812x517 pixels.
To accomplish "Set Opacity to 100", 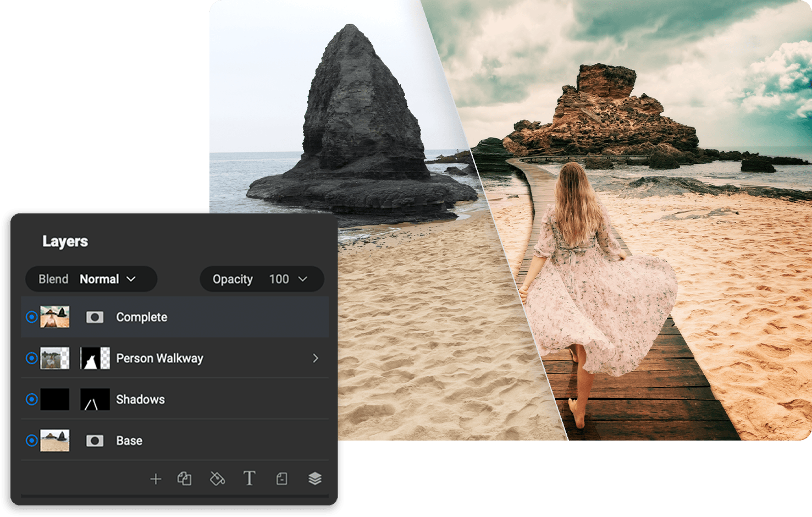I will pyautogui.click(x=279, y=279).
